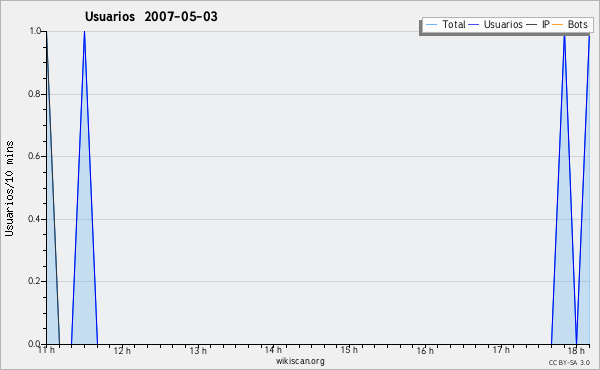Click the dark IP legend line

point(532,25)
